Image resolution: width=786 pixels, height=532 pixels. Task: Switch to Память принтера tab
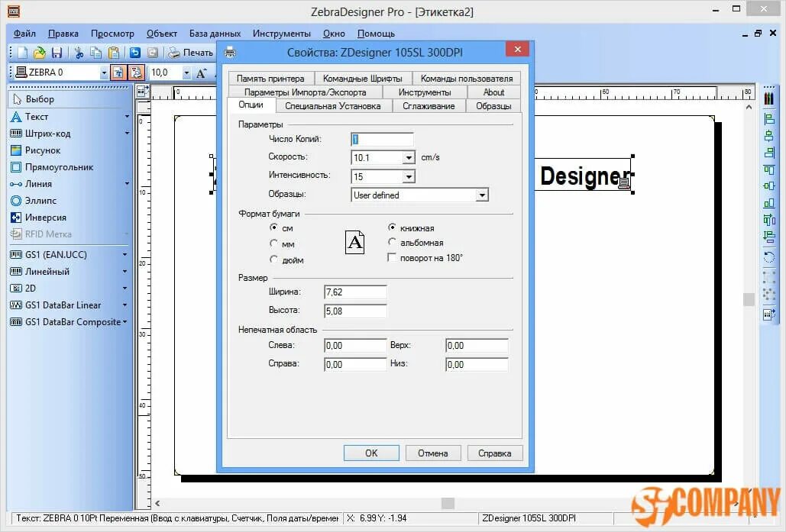click(x=270, y=79)
